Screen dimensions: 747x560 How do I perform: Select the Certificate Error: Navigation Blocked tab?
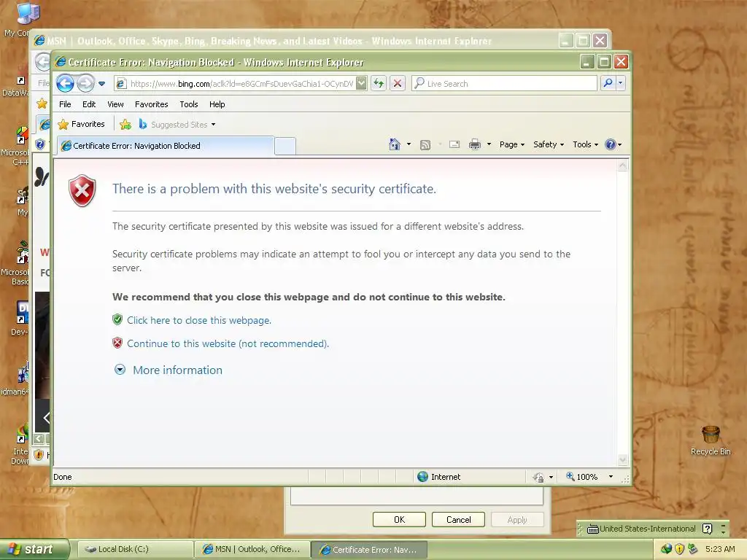click(x=166, y=146)
